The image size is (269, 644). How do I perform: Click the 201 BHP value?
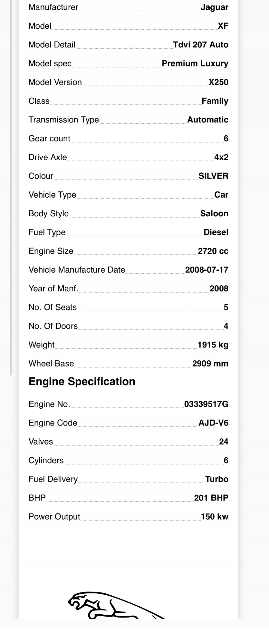pyautogui.click(x=211, y=498)
